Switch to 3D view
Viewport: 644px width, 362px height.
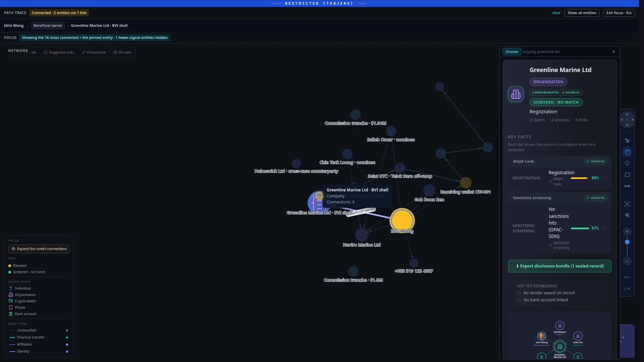[x=122, y=52]
